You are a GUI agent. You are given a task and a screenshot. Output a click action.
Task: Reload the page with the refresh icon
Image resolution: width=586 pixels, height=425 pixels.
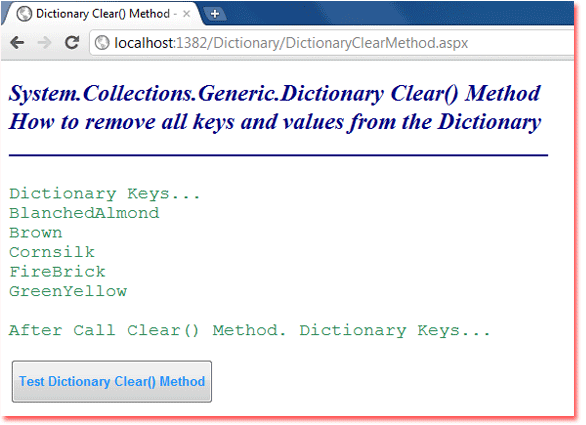(x=72, y=43)
